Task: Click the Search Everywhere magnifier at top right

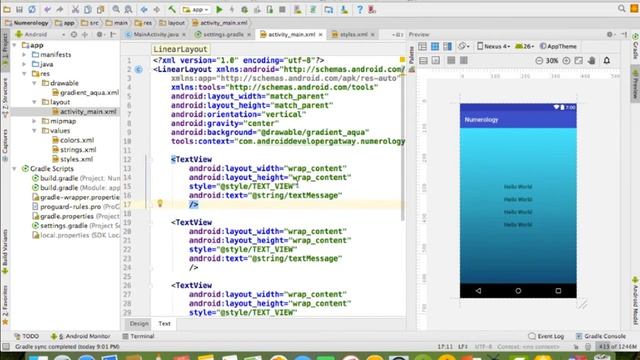Action: click(621, 9)
